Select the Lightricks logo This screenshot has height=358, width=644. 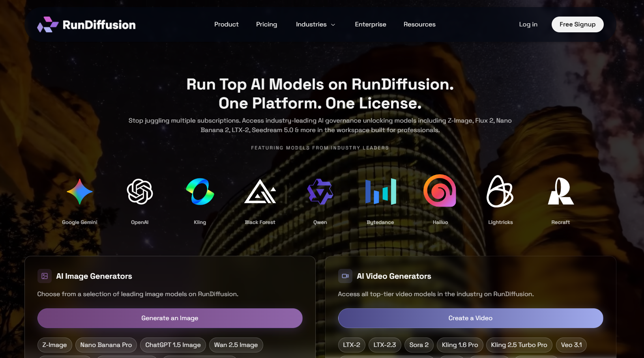pos(500,191)
